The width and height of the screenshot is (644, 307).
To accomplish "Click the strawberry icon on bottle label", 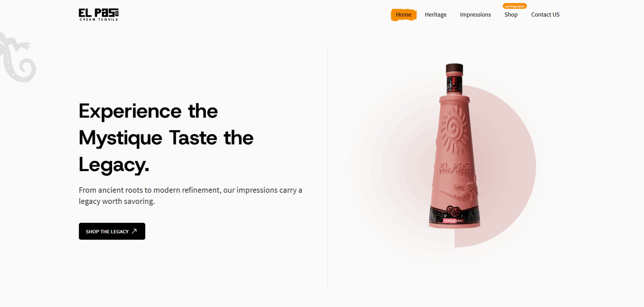I will point(454,211).
